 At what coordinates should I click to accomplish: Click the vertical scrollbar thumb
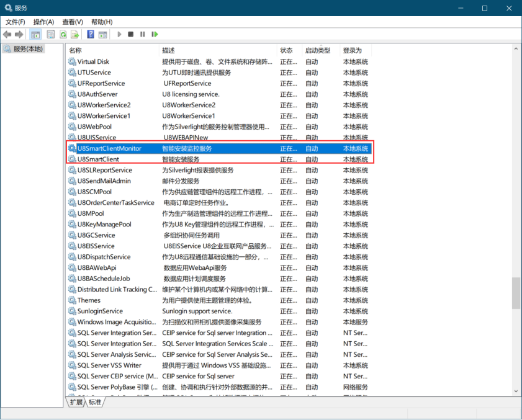tap(516, 293)
